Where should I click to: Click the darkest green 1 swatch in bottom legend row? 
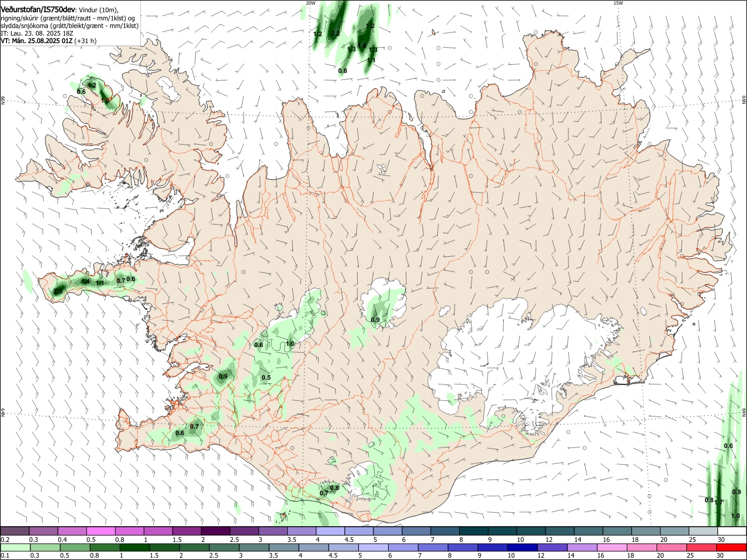(x=135, y=548)
